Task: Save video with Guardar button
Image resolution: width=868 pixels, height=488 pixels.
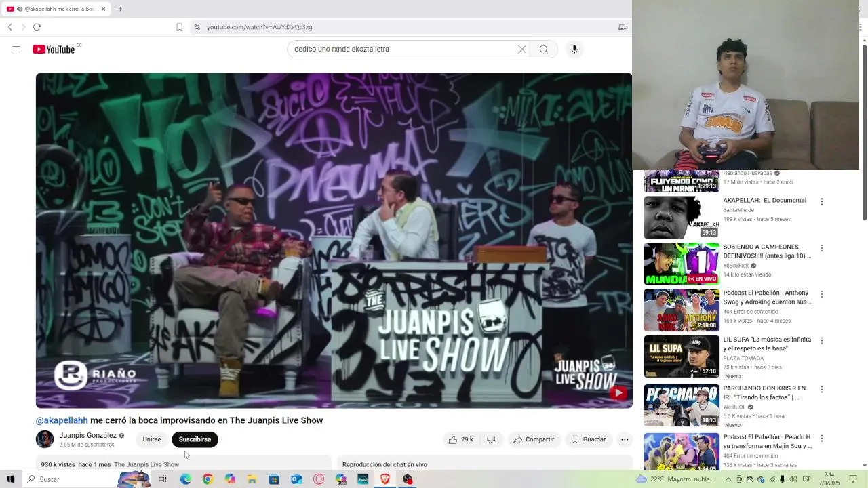Action: (588, 439)
